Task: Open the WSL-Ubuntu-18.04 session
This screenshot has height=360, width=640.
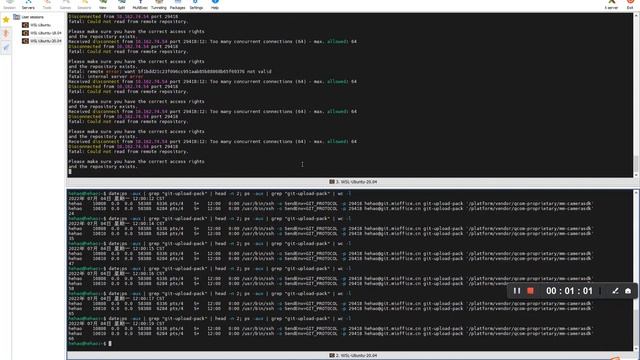Action: [x=42, y=33]
